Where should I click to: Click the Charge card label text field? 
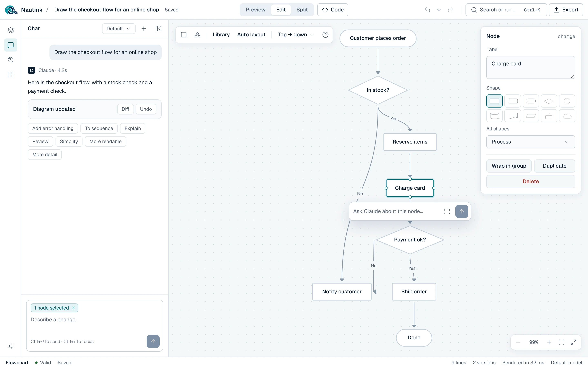coord(531,67)
